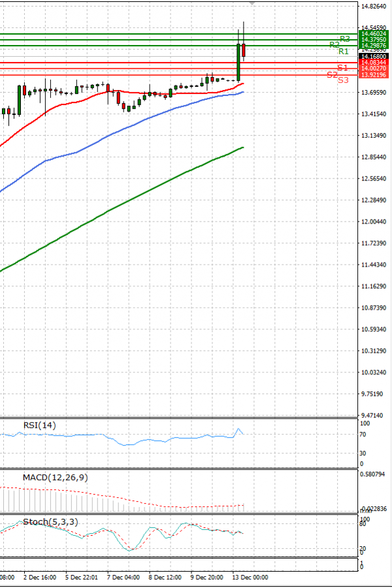Click the red 14.08344 price tag
Screen dimensions: 392x588
click(x=373, y=62)
